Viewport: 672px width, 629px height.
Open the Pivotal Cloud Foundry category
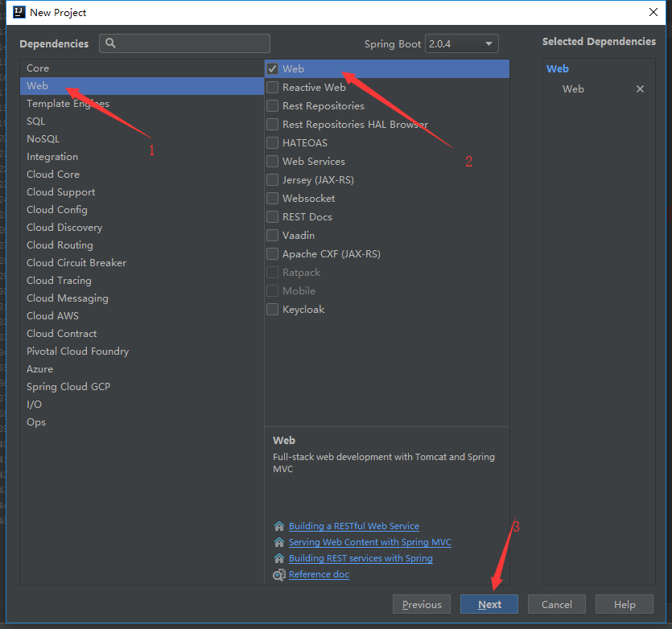(142, 351)
